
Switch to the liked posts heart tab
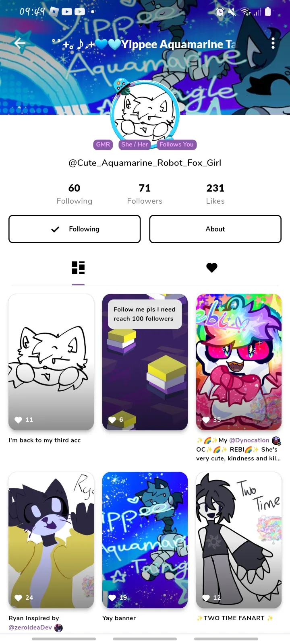[212, 268]
